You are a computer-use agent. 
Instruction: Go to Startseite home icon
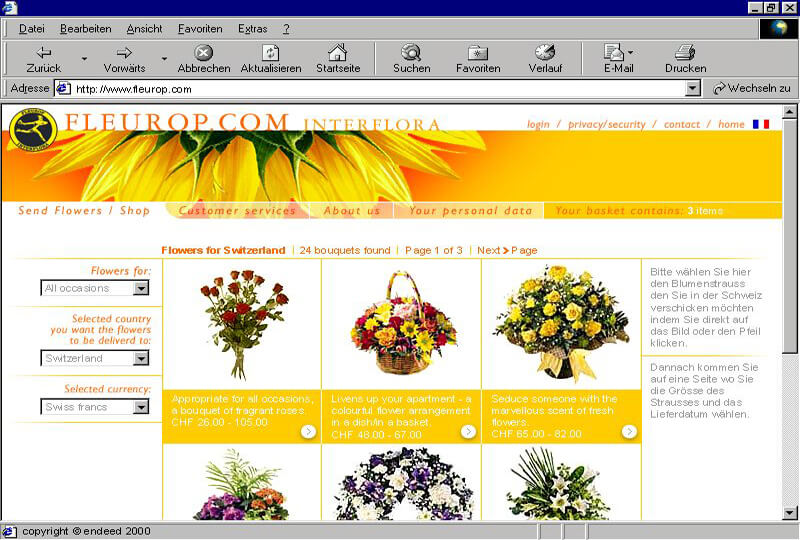(x=338, y=59)
